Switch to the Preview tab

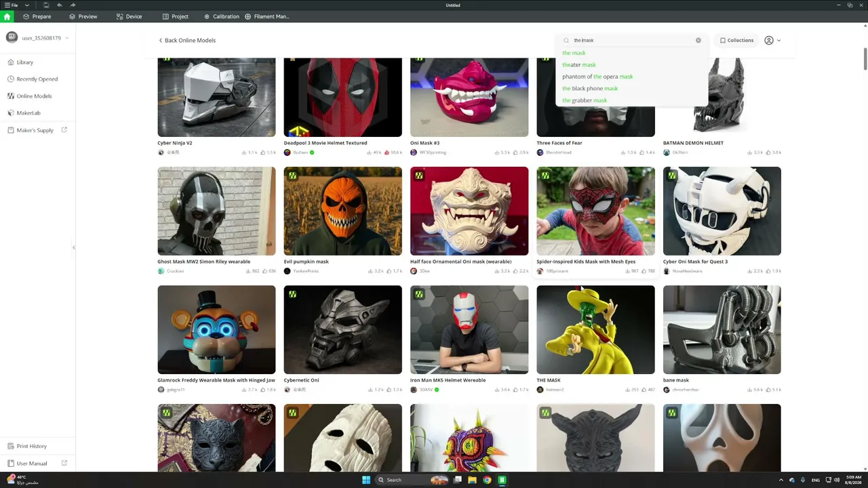coord(83,16)
